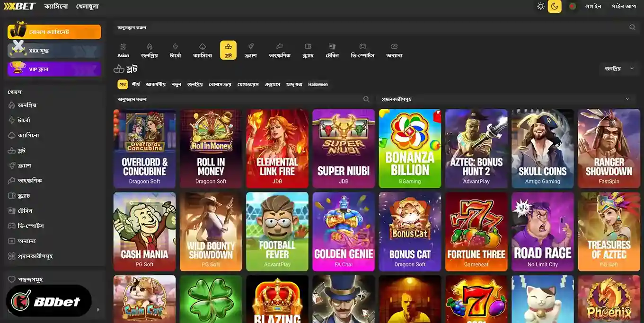Click the লগ ইন link

pyautogui.click(x=593, y=7)
